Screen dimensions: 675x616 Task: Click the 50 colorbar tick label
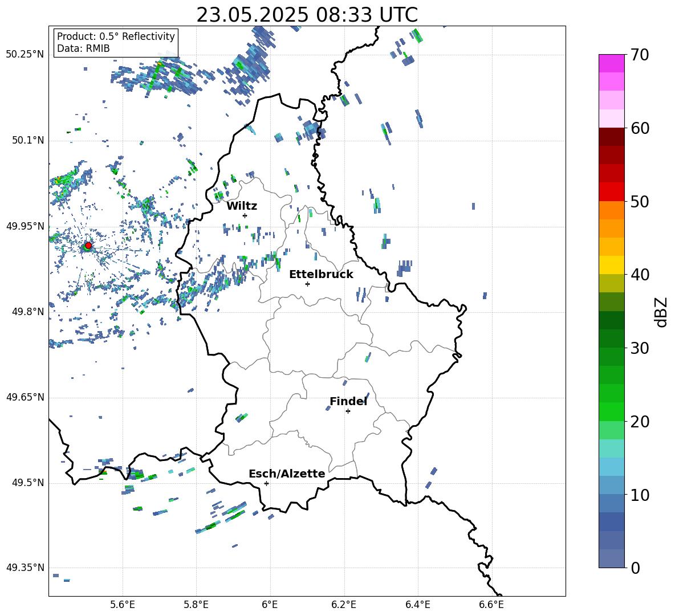(640, 201)
